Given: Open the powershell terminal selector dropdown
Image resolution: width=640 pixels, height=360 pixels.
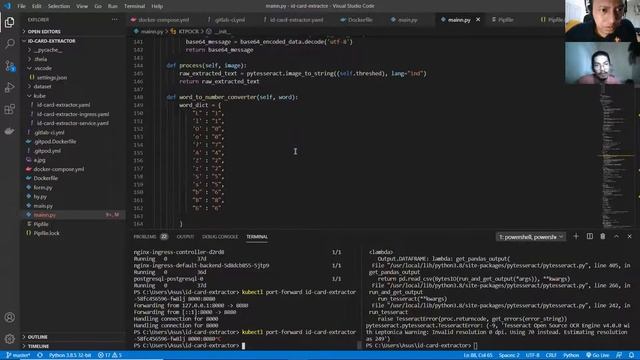Looking at the screenshot, I should (x=531, y=237).
